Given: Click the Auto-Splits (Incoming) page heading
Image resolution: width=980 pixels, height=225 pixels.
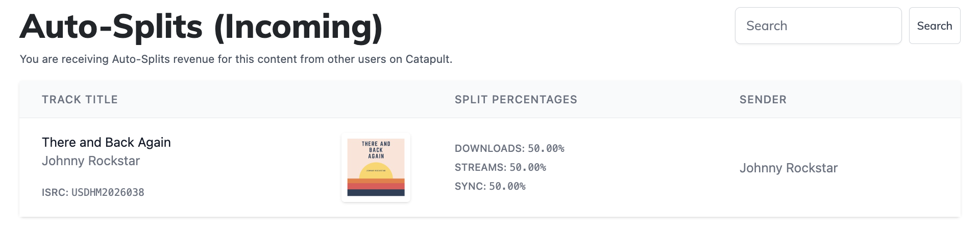Looking at the screenshot, I should (201, 27).
